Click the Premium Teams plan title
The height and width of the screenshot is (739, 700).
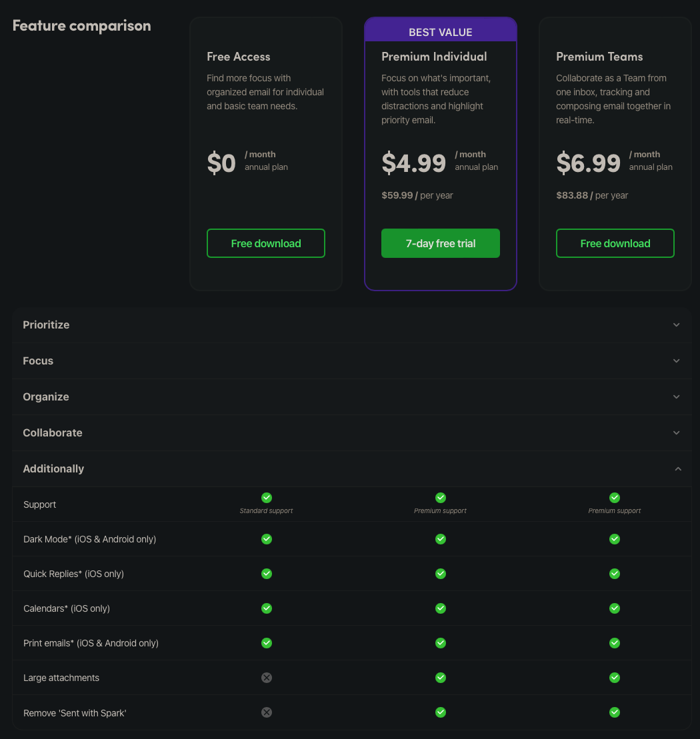click(599, 57)
